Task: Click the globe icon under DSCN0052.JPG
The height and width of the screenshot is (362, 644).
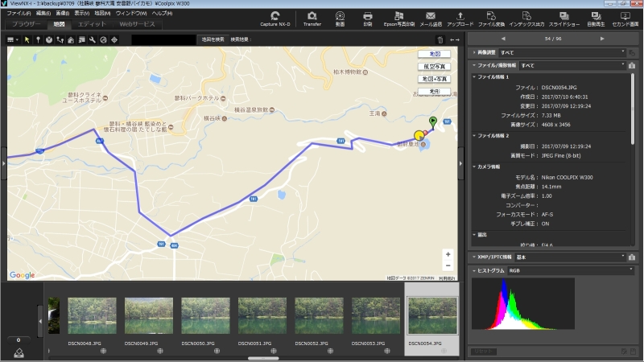Action: click(x=330, y=351)
